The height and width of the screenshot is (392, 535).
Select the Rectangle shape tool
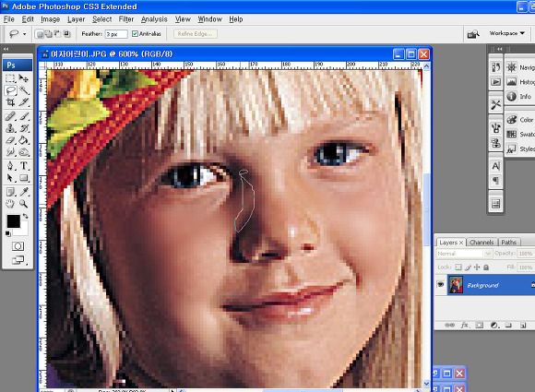[24, 178]
